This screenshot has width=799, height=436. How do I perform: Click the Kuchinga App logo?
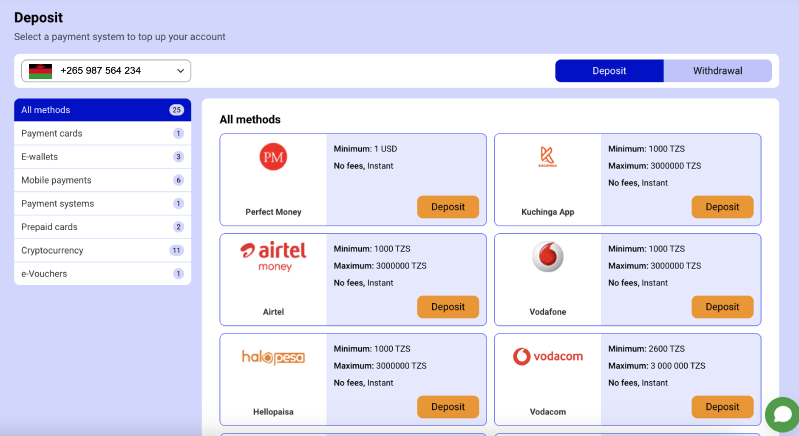(548, 156)
